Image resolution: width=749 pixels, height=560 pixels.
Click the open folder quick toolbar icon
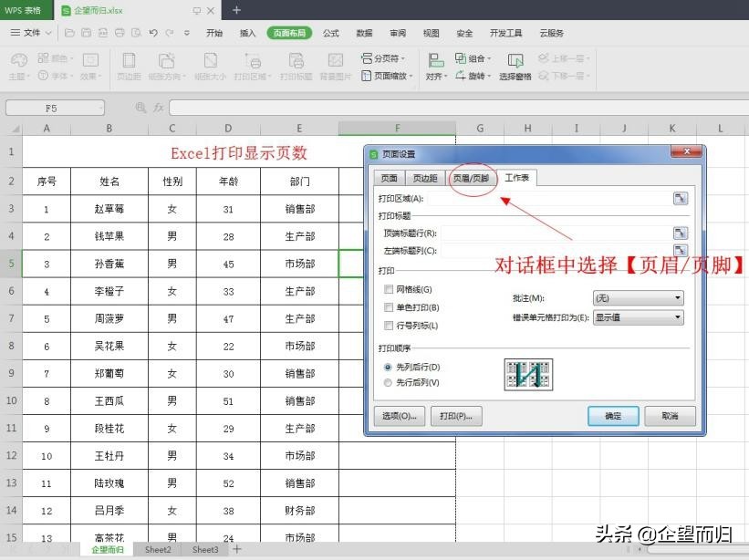[69, 33]
